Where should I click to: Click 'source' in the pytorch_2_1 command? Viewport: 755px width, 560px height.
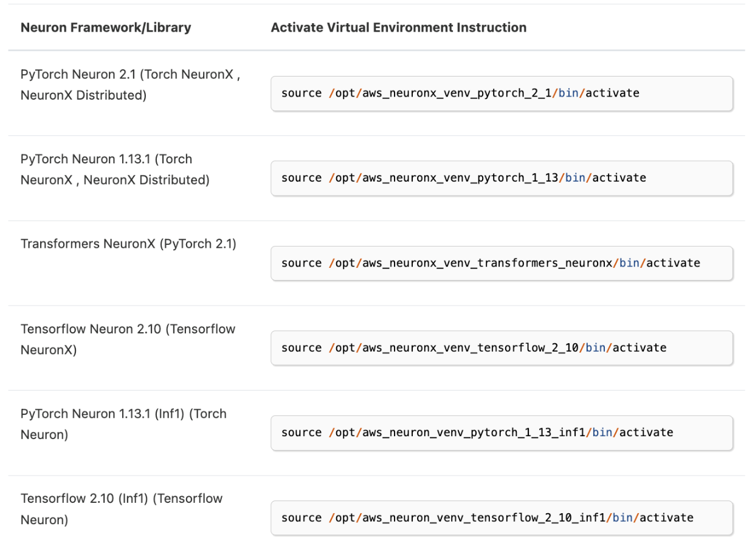pyautogui.click(x=301, y=93)
